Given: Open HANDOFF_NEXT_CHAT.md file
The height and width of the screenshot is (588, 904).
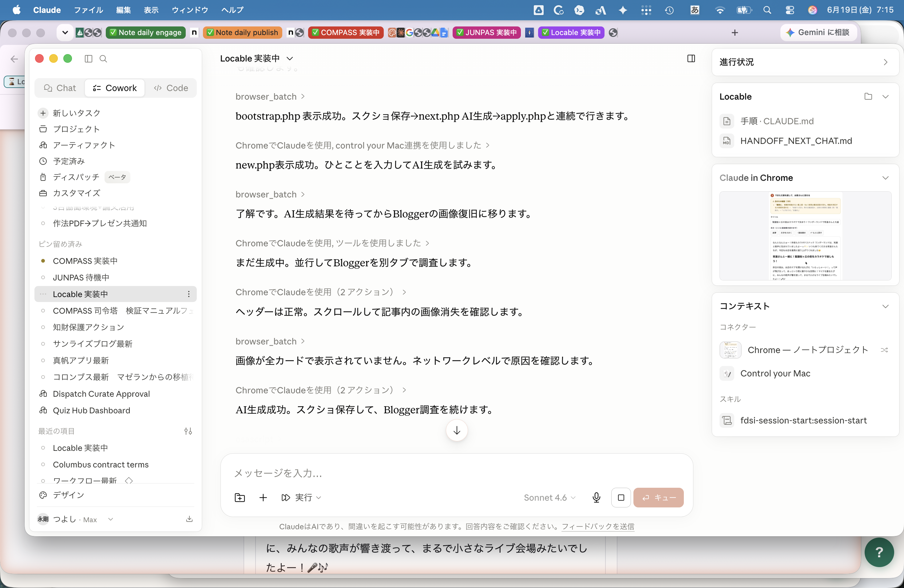Looking at the screenshot, I should 786,141.
